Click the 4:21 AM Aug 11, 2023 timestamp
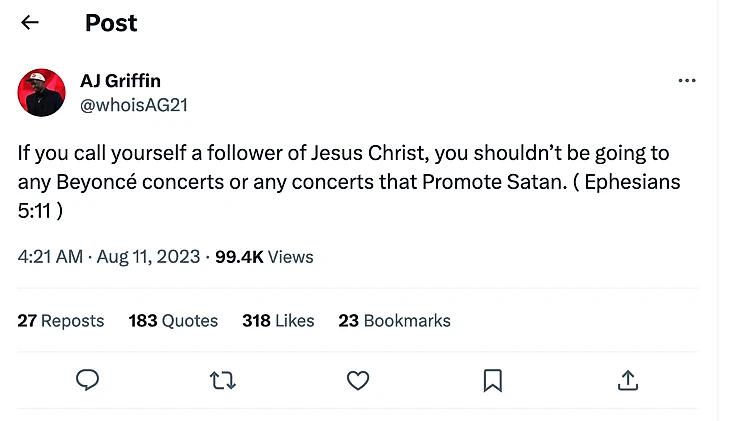This screenshot has width=730, height=421. click(108, 257)
